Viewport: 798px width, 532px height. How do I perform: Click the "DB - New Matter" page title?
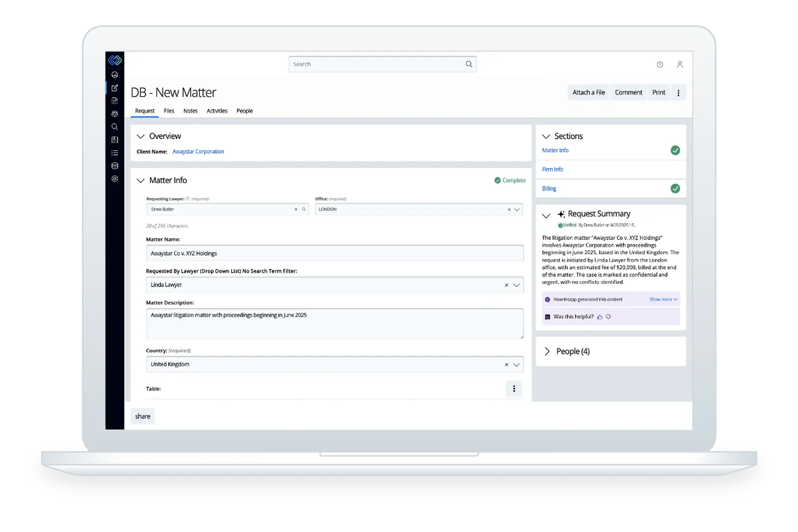[173, 93]
